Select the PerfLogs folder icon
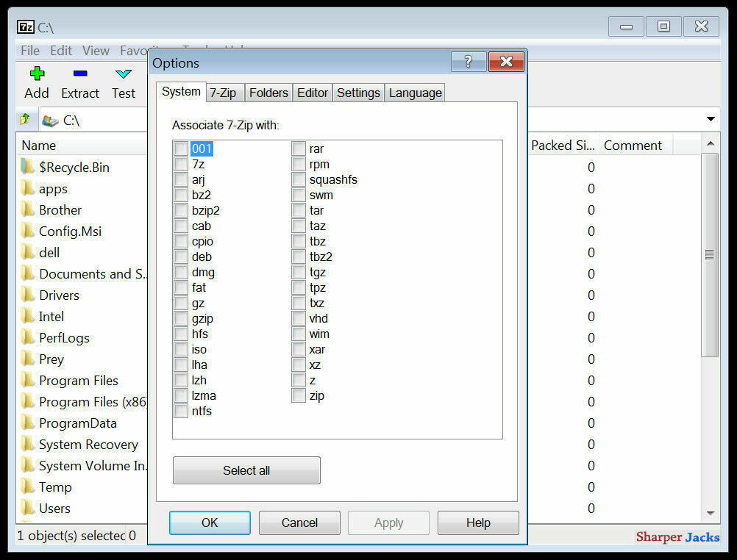 pos(28,337)
